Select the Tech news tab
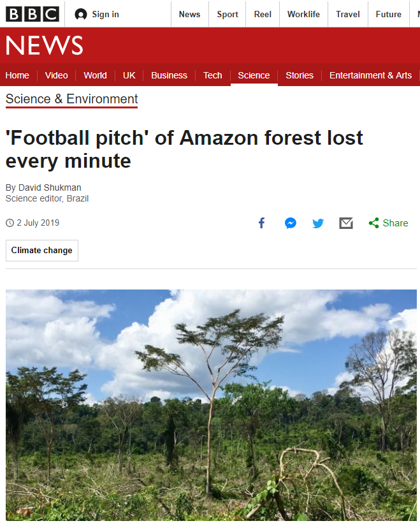This screenshot has width=420, height=528. click(x=213, y=75)
